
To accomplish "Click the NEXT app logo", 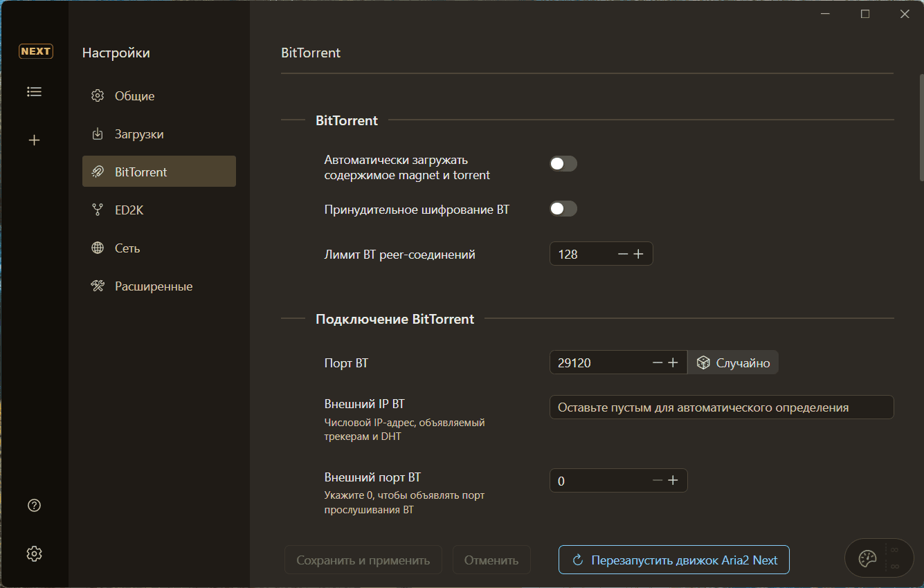I will [x=35, y=51].
